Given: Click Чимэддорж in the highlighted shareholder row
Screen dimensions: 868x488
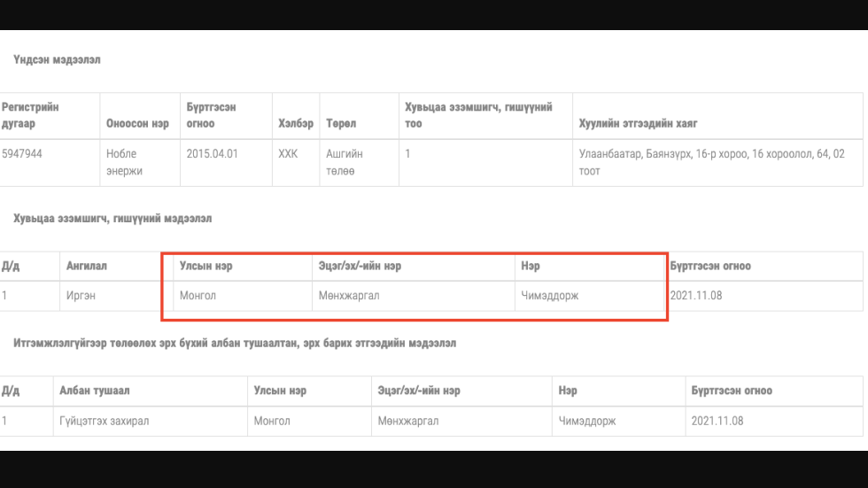Looking at the screenshot, I should point(549,296).
